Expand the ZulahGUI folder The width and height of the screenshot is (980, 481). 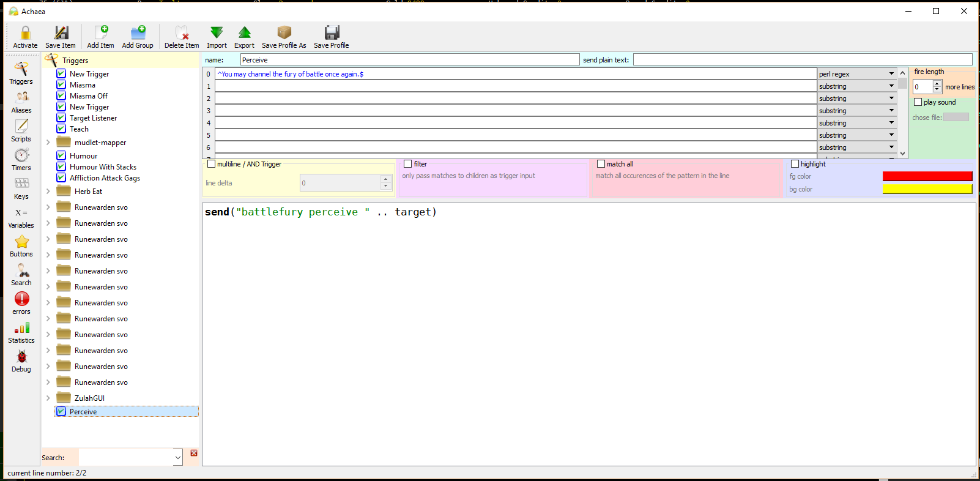(x=48, y=398)
